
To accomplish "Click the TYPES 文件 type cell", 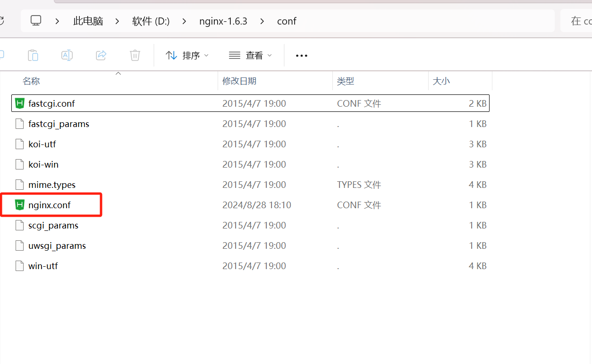I will click(x=359, y=185).
